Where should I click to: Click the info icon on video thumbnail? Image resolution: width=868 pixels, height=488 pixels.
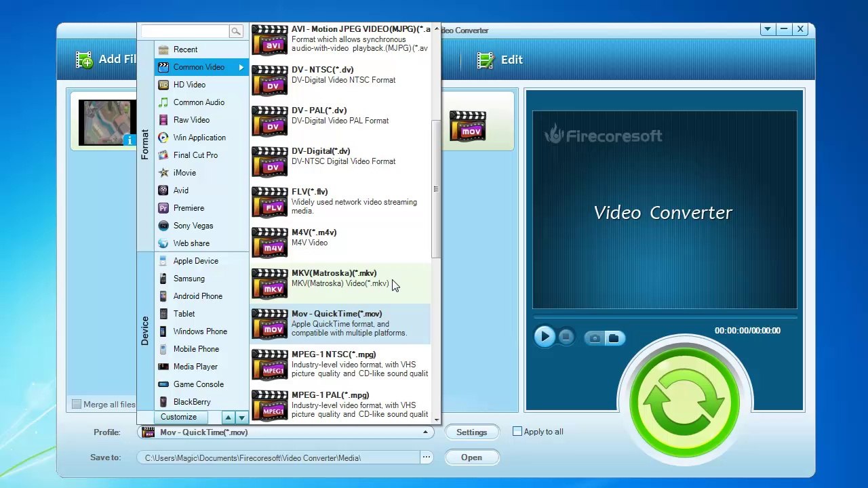click(x=130, y=140)
